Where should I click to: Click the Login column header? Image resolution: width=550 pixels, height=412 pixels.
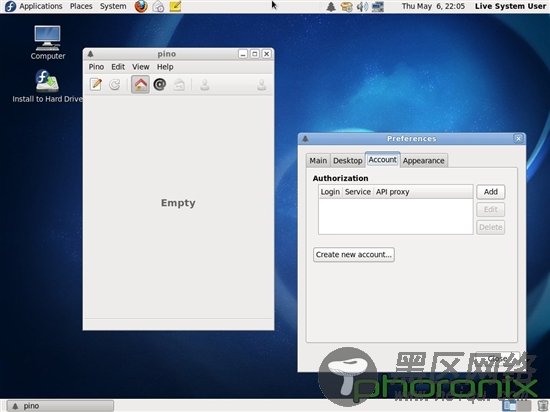330,192
